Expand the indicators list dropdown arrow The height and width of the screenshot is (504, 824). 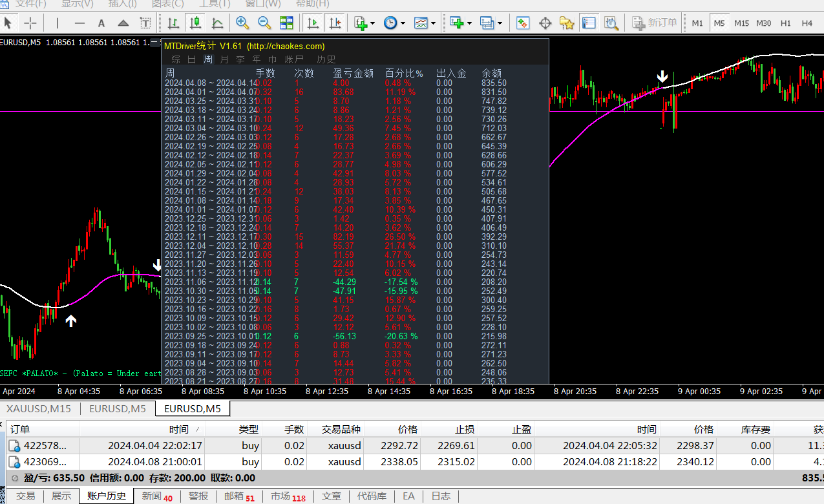pyautogui.click(x=372, y=23)
